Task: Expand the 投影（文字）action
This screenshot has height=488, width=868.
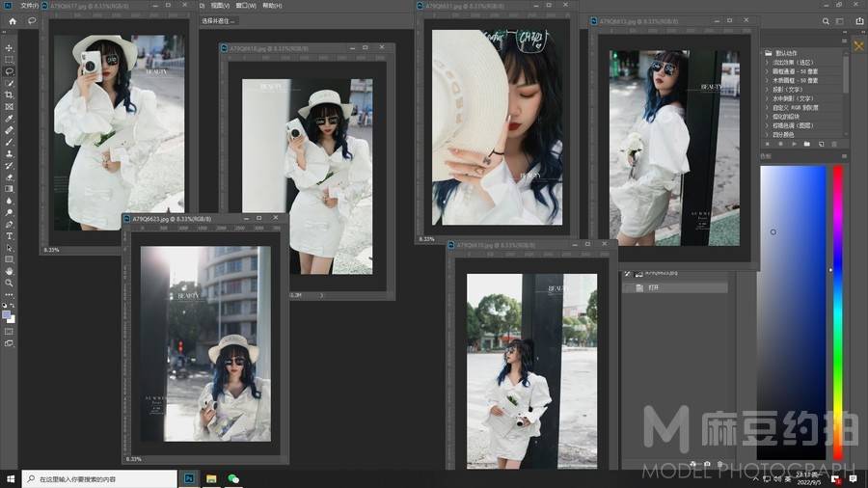Action: (768, 89)
